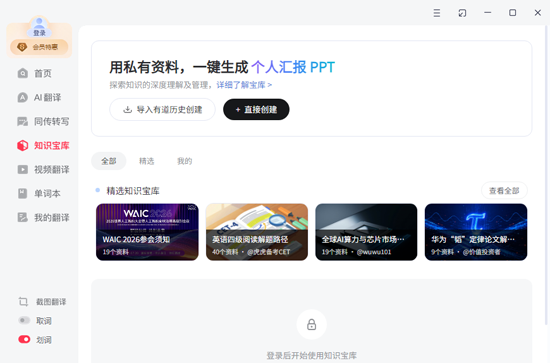The height and width of the screenshot is (363, 550).
Task: Select the 全部 tab
Action: [x=109, y=161]
